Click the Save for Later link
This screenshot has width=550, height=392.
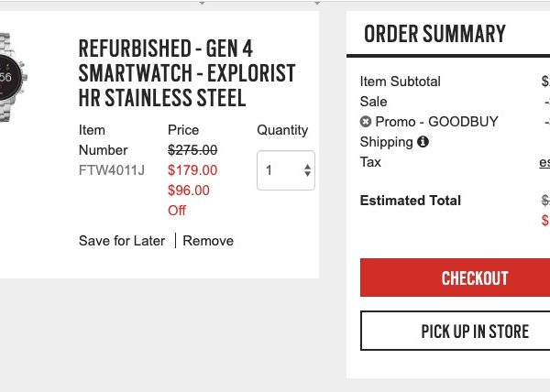(x=122, y=241)
